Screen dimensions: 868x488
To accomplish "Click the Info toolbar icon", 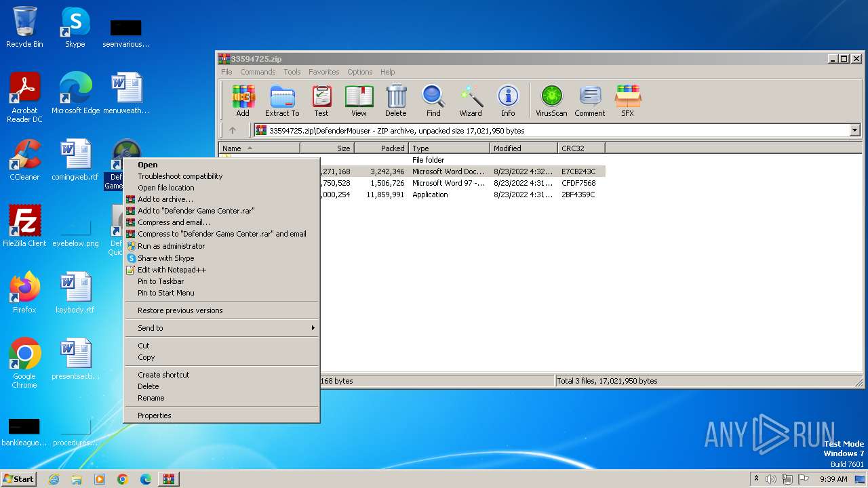I will click(508, 100).
